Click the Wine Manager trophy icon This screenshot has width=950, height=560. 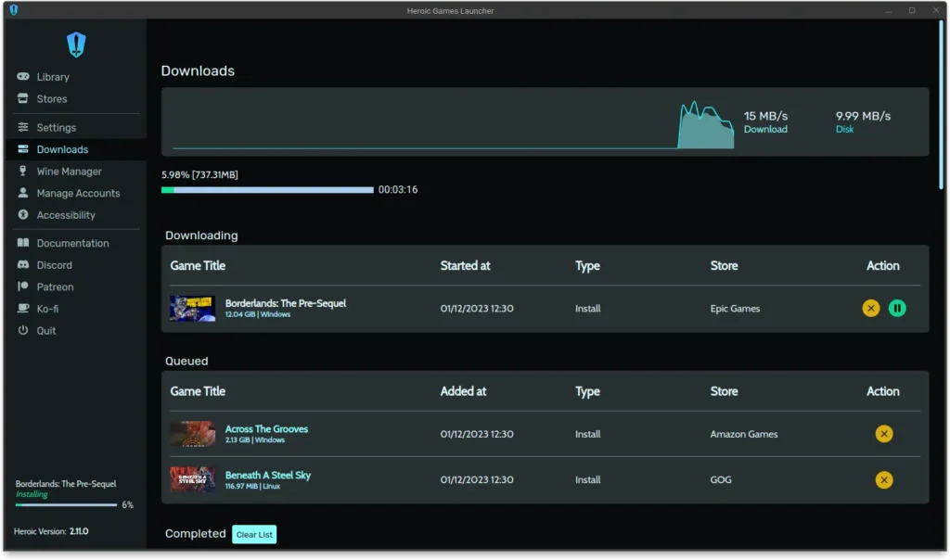pyautogui.click(x=23, y=172)
